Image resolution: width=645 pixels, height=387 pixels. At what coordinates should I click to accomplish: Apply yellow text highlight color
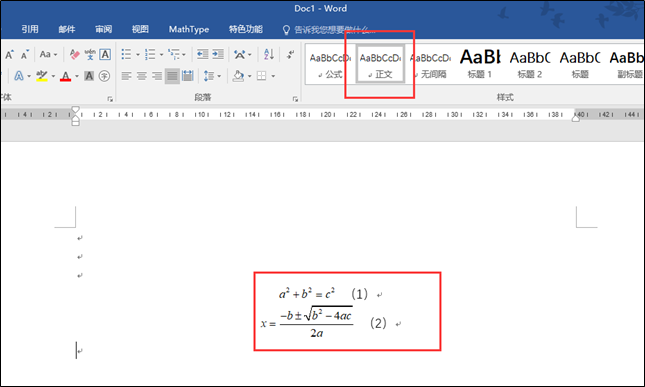point(42,76)
